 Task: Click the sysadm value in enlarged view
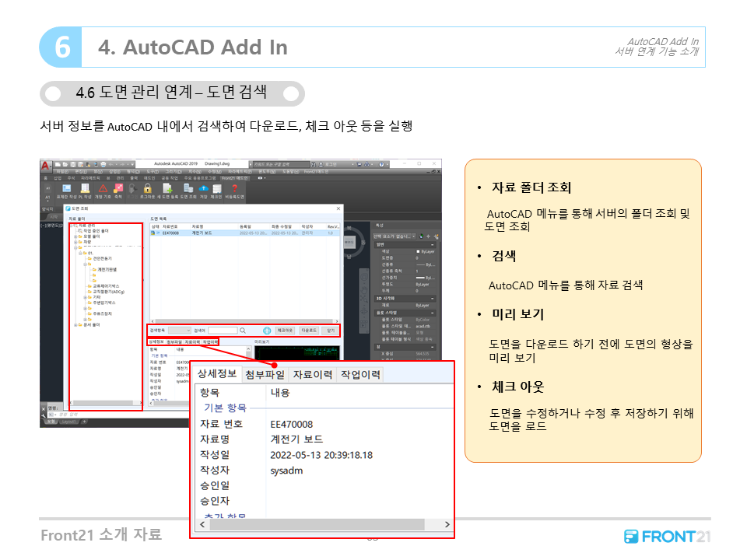tap(286, 471)
